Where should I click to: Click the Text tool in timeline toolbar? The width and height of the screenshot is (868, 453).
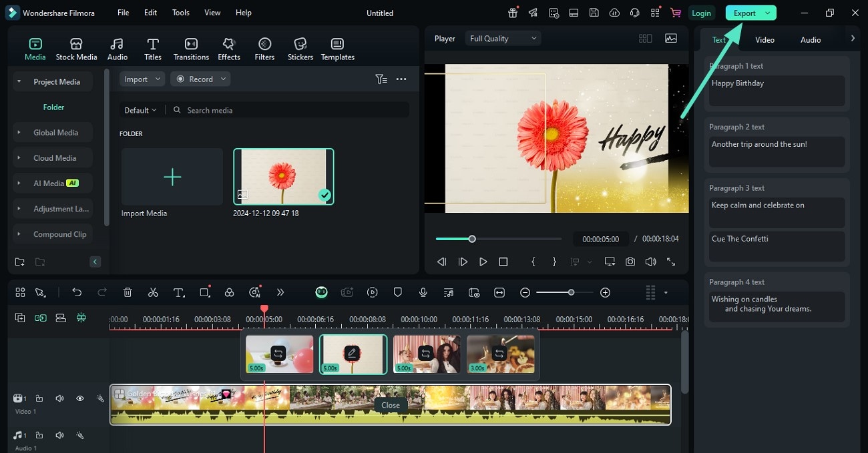coord(179,292)
